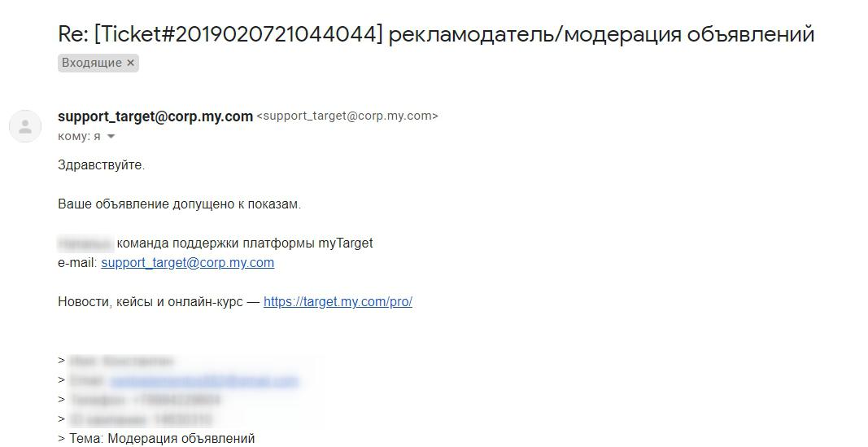Click the bold sender name support_target@corp.my.com
868x447 pixels.
(x=155, y=116)
